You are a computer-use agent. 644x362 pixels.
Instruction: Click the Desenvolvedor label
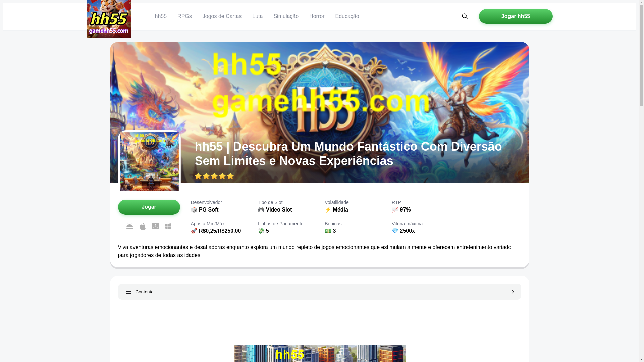click(x=206, y=202)
